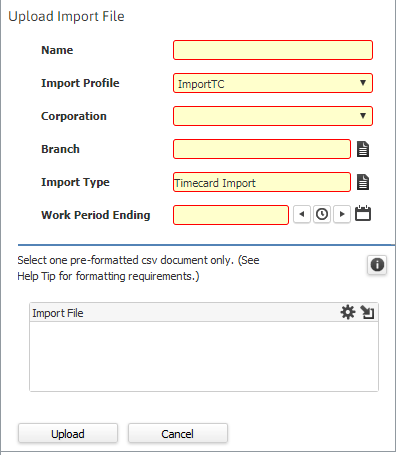
Task: Expand the Corporation dropdown
Action: 363,116
